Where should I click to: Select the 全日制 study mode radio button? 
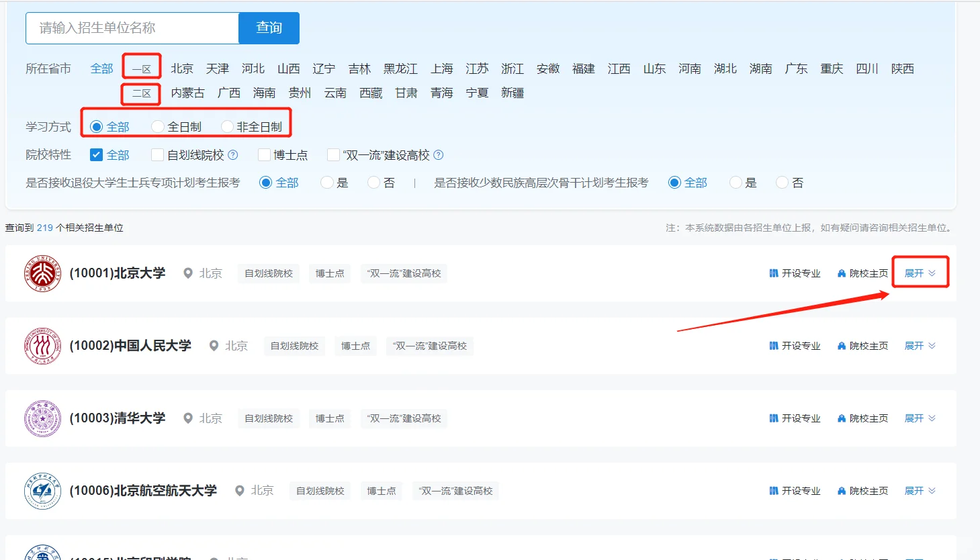pos(157,126)
